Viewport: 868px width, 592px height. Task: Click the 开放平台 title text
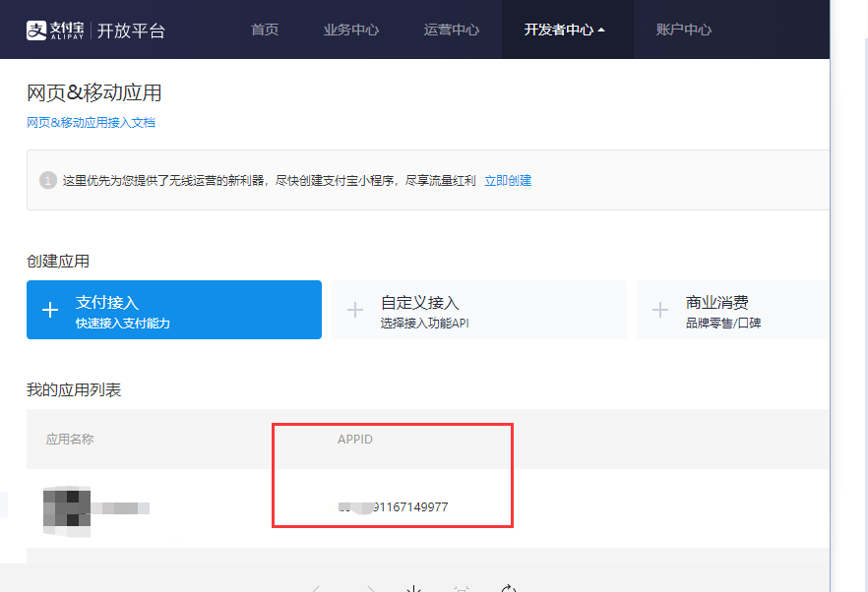[x=131, y=30]
